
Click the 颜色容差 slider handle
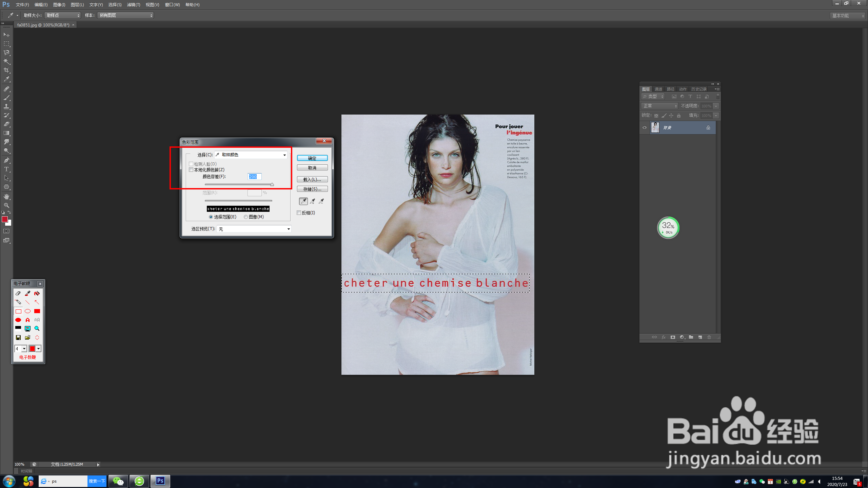(x=272, y=185)
